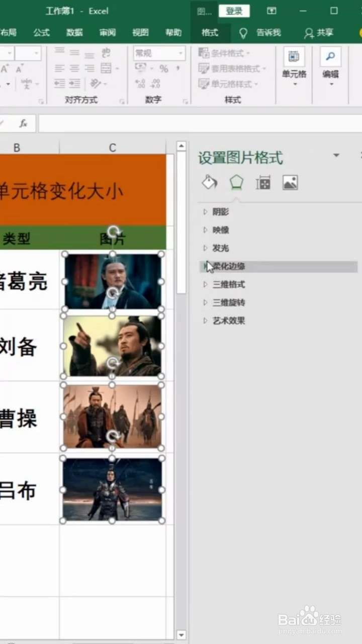Open the Size & Properties icon
Image resolution: width=362 pixels, height=644 pixels.
pyautogui.click(x=263, y=182)
